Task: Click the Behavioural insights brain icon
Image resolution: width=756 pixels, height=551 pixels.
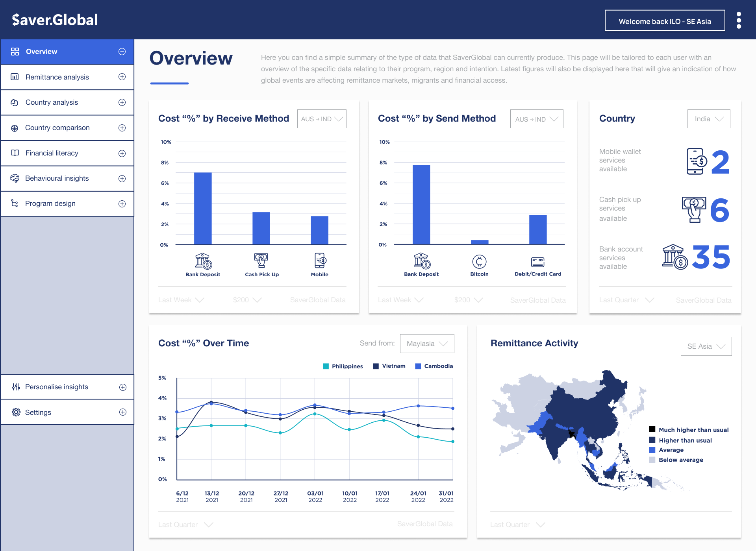Action: (x=15, y=178)
